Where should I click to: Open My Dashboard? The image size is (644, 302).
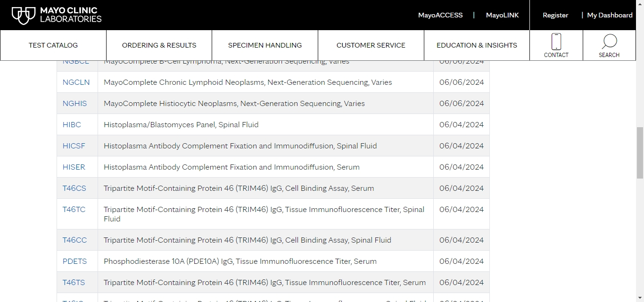[x=610, y=15]
